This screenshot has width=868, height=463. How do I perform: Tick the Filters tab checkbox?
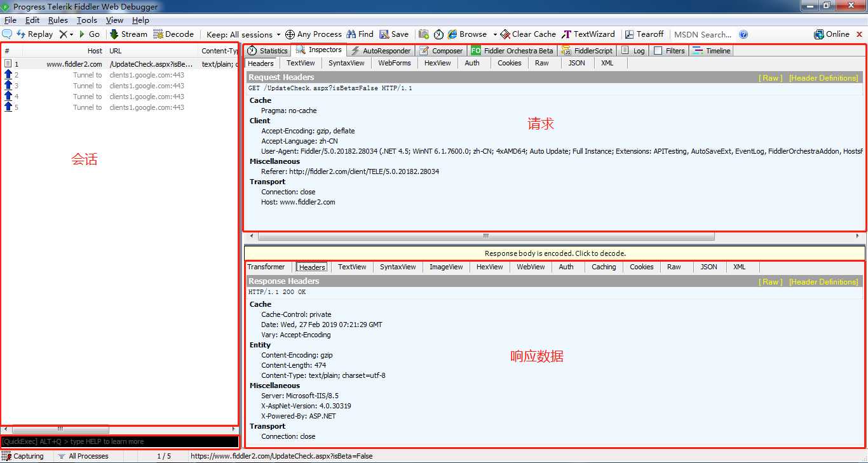click(x=658, y=51)
